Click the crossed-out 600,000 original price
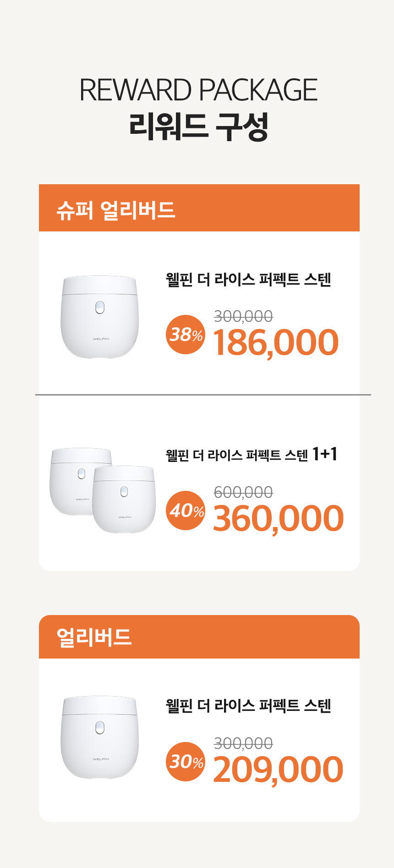394x868 pixels. (243, 492)
